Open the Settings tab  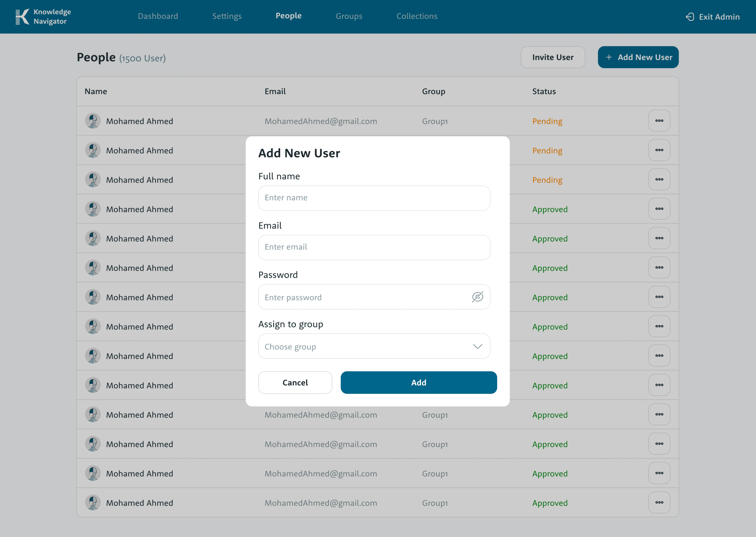pyautogui.click(x=227, y=16)
